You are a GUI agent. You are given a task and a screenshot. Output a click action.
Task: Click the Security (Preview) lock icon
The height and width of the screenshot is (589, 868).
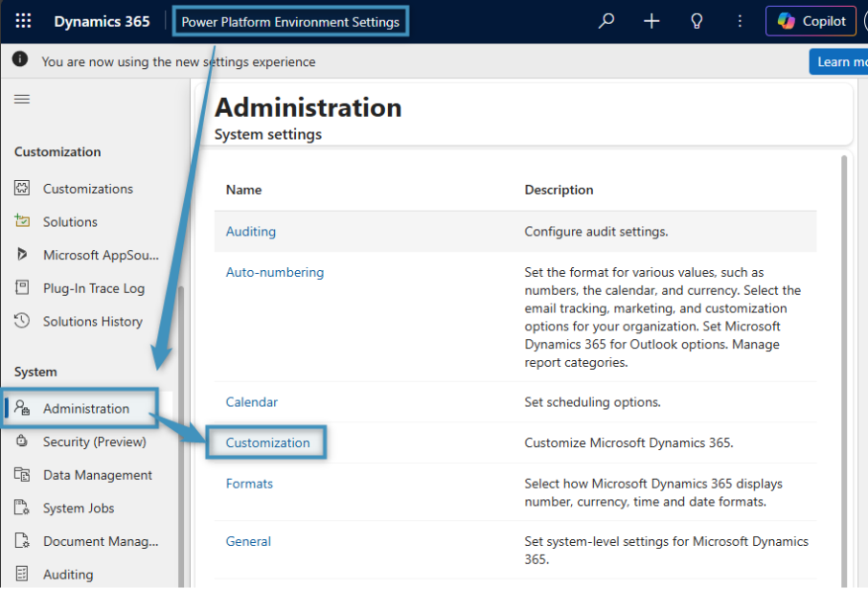pyautogui.click(x=22, y=442)
